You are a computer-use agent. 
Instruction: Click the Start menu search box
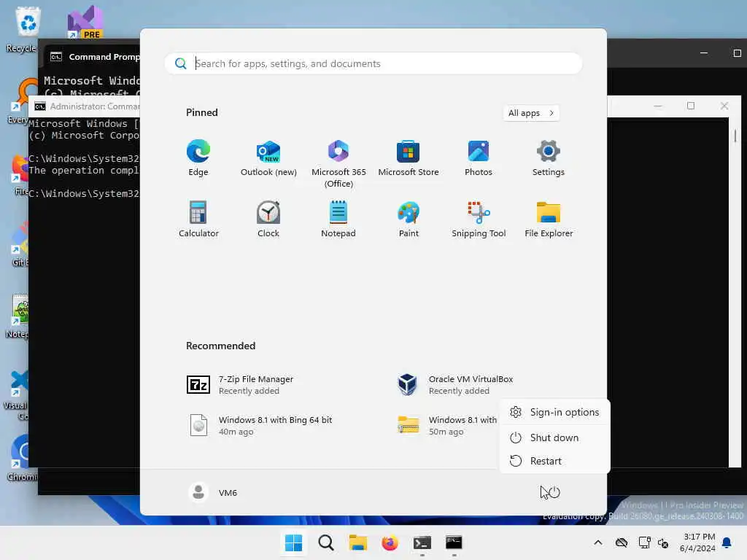pos(373,63)
